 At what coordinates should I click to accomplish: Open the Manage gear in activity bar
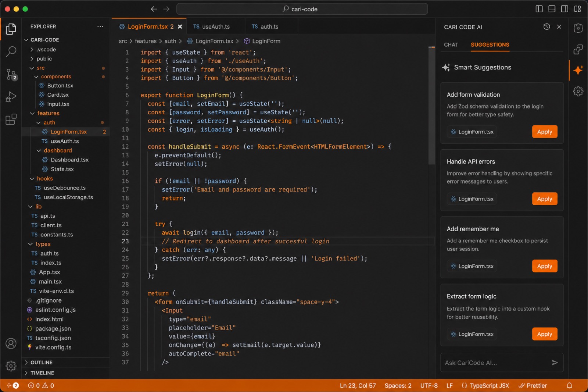coord(11,366)
